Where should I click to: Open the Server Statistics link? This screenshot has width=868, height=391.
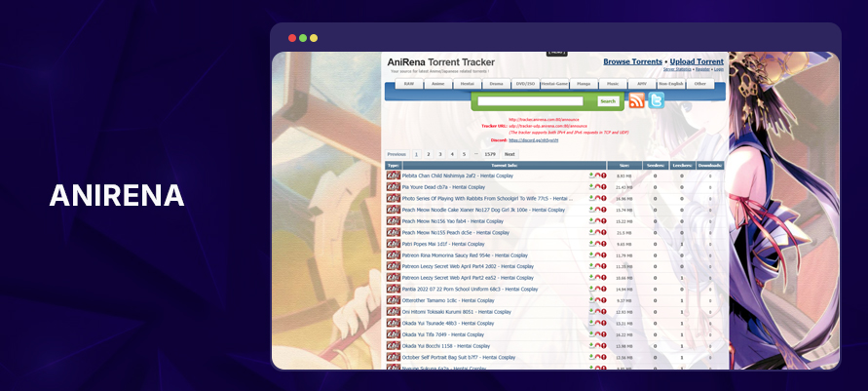[x=677, y=69]
